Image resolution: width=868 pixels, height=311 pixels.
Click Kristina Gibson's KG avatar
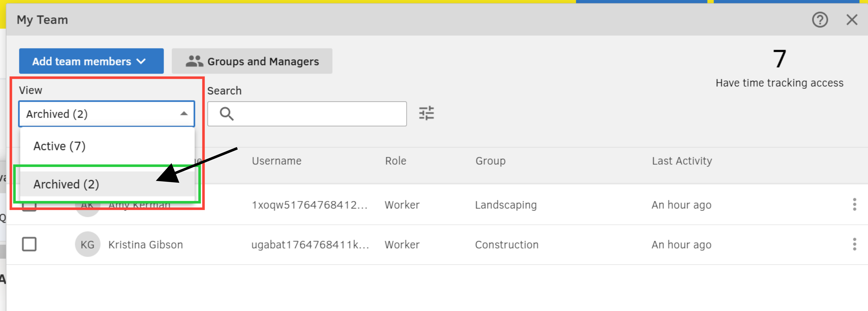click(87, 244)
